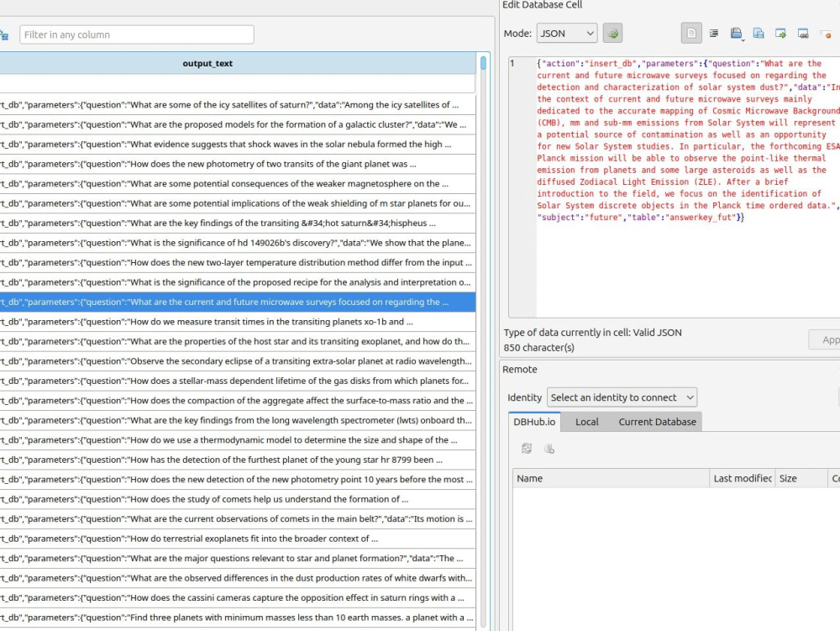This screenshot has height=631, width=840.
Task: Select row about compaction of the aggregate
Action: 238,401
